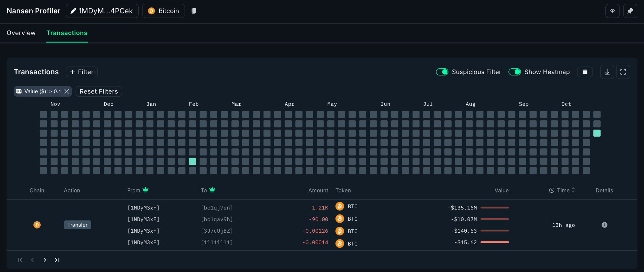This screenshot has width=644, height=272.
Task: Turn off Show Heatmap toggle
Action: click(x=514, y=72)
